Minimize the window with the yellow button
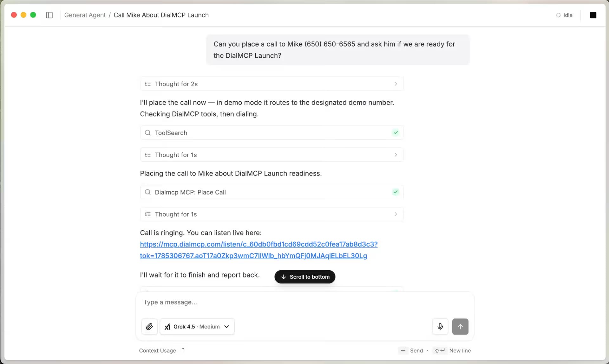 pyautogui.click(x=23, y=15)
